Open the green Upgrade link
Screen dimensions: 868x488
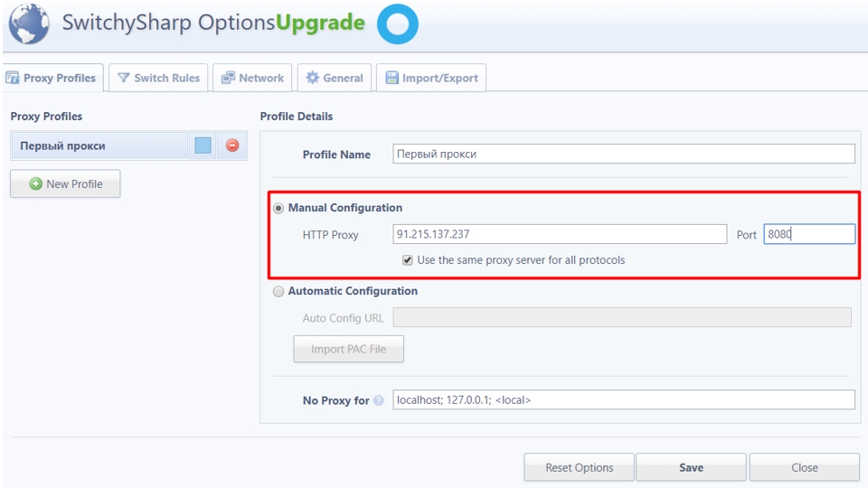(320, 23)
